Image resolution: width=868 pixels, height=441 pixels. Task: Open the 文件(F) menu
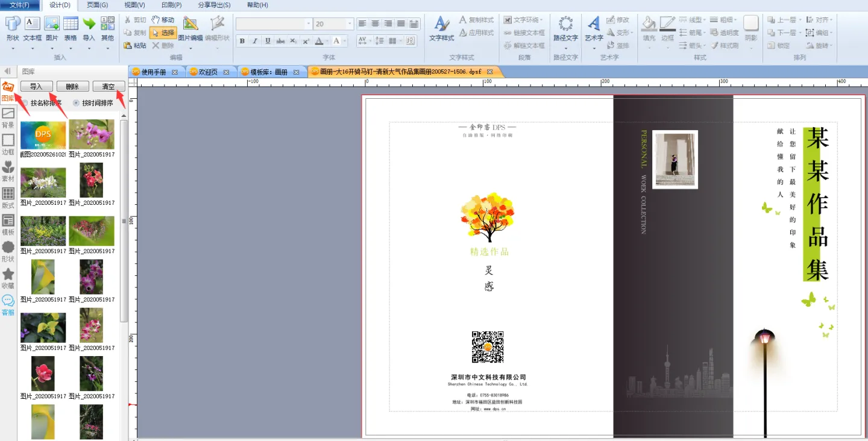point(20,5)
